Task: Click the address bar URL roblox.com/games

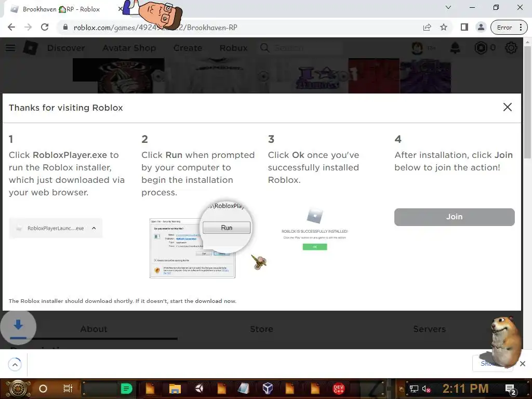Action: coord(155,28)
